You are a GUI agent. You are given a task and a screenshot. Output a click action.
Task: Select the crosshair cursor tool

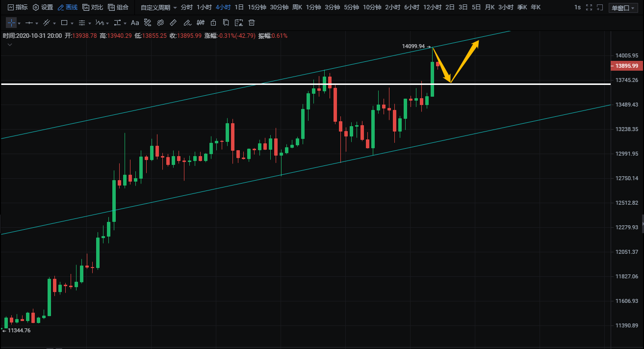(x=11, y=23)
